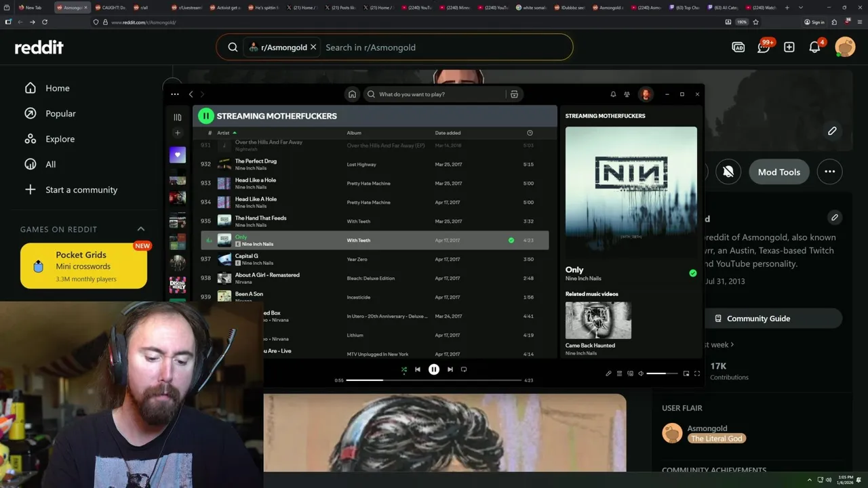Open community three-dot options menu

pyautogui.click(x=830, y=172)
